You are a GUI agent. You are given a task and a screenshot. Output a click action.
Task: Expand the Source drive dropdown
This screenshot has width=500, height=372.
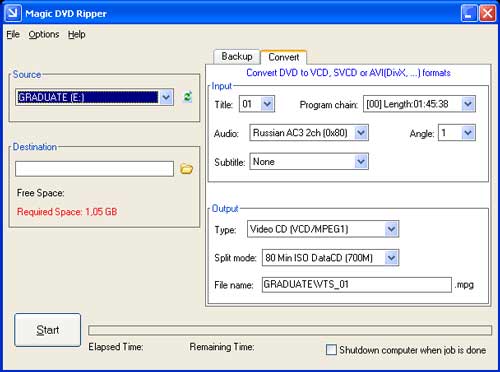point(166,97)
